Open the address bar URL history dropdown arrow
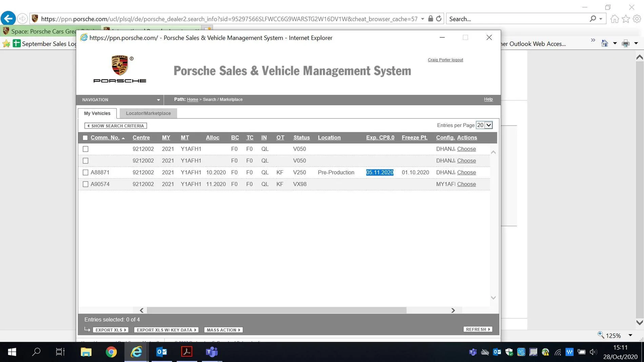Image resolution: width=644 pixels, height=362 pixels. [x=423, y=19]
